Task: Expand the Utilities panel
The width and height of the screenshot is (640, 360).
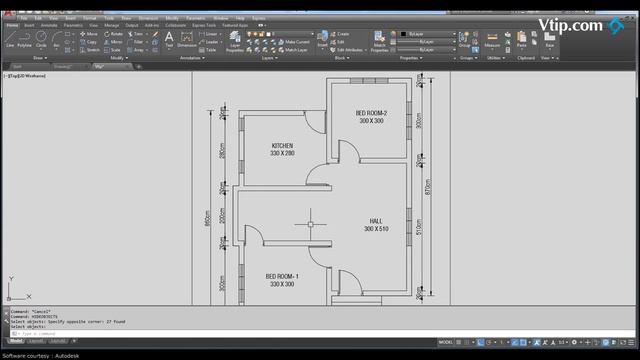Action: click(x=496, y=58)
